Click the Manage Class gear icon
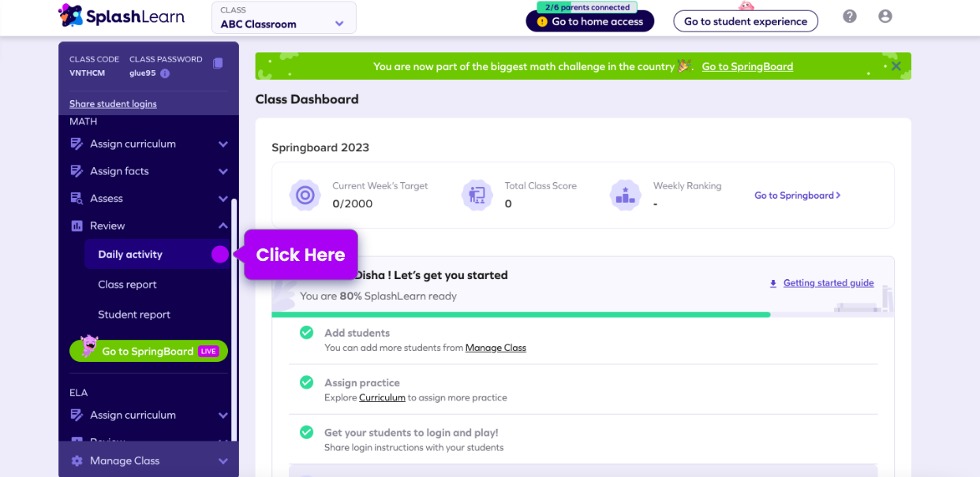 [x=77, y=460]
